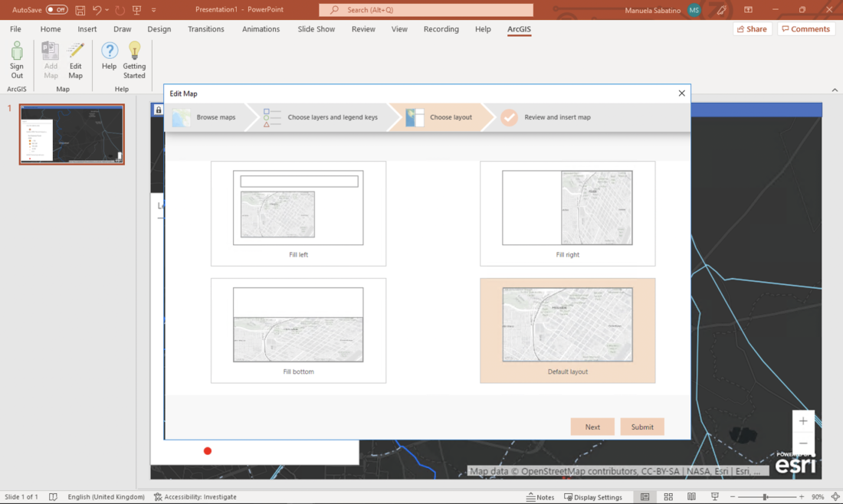Open the Getting Started lightbulb
This screenshot has height=504, width=843.
134,60
